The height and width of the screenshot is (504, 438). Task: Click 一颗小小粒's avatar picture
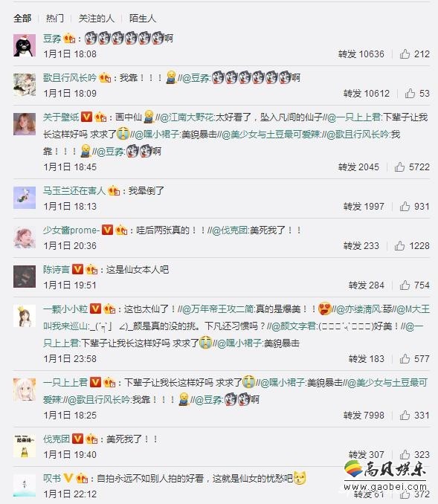[25, 316]
